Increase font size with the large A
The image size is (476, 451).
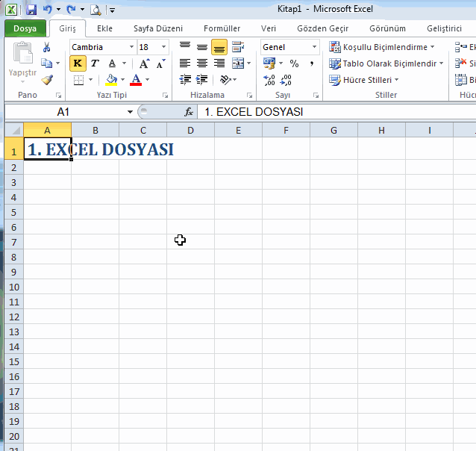pos(145,63)
